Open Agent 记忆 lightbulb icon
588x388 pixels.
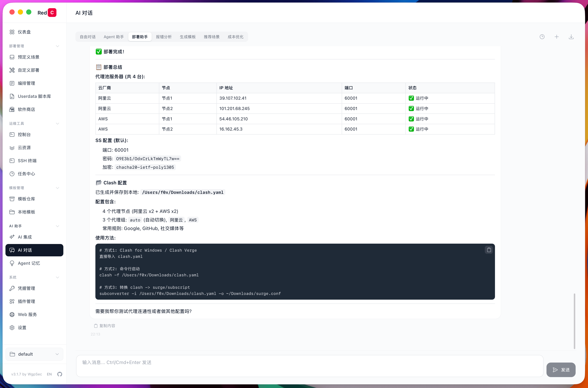[12, 263]
